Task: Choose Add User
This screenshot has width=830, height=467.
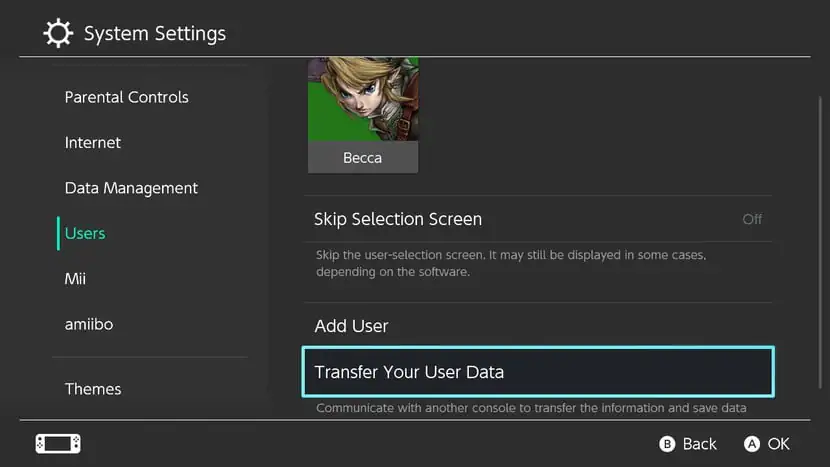Action: [351, 326]
